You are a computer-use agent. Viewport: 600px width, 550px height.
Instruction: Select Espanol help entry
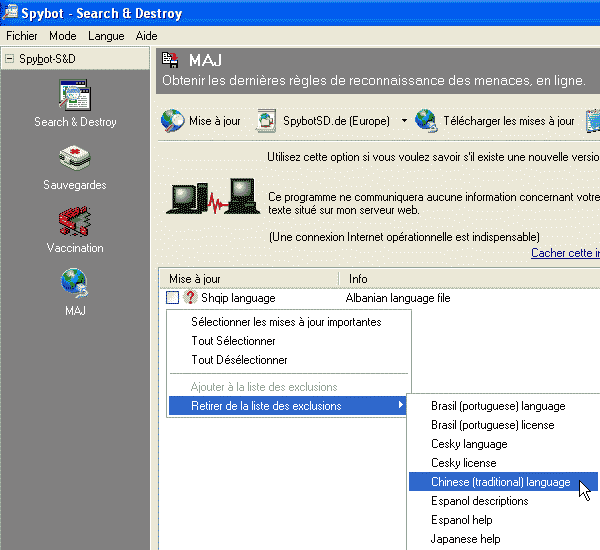461,520
